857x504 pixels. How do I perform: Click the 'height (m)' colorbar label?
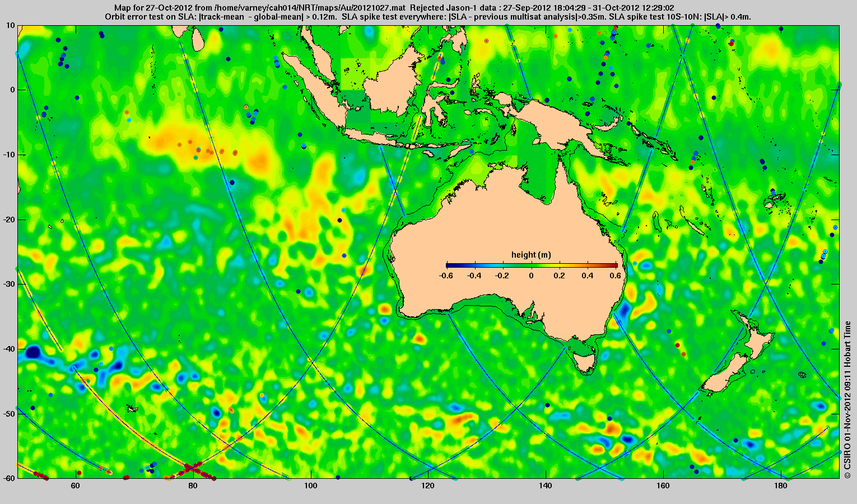point(531,255)
